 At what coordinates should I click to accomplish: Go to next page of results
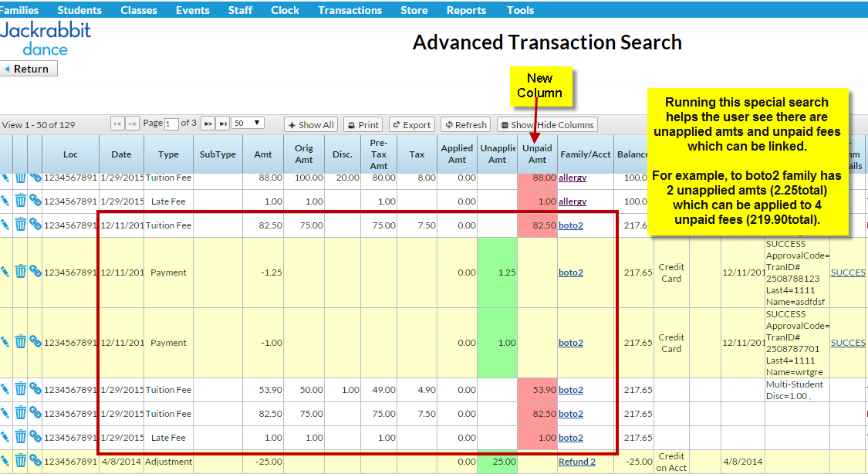[x=208, y=124]
